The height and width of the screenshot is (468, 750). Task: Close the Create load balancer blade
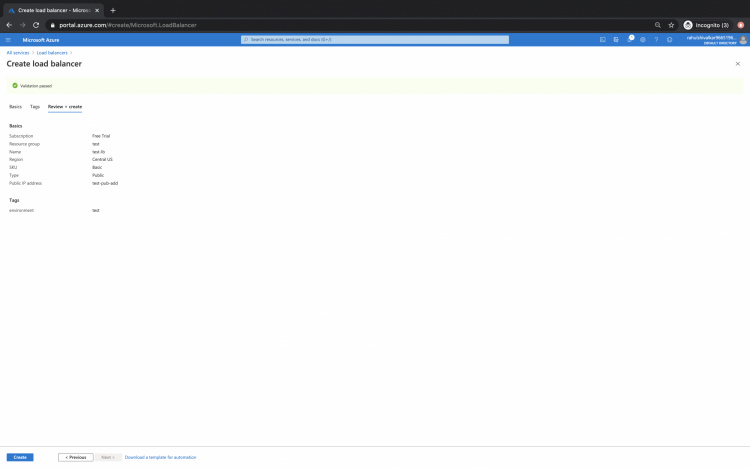738,63
